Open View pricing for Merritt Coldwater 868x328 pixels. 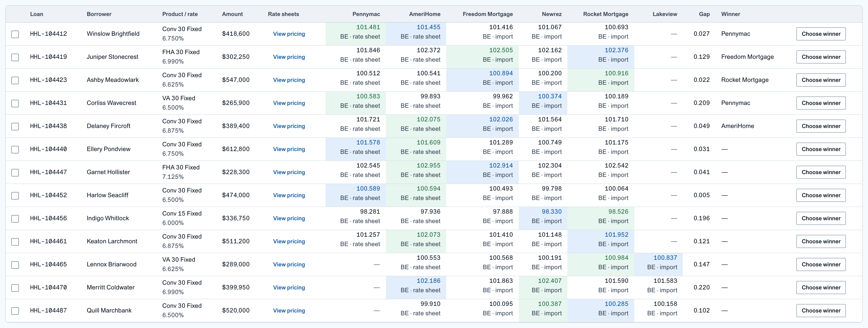coord(289,288)
